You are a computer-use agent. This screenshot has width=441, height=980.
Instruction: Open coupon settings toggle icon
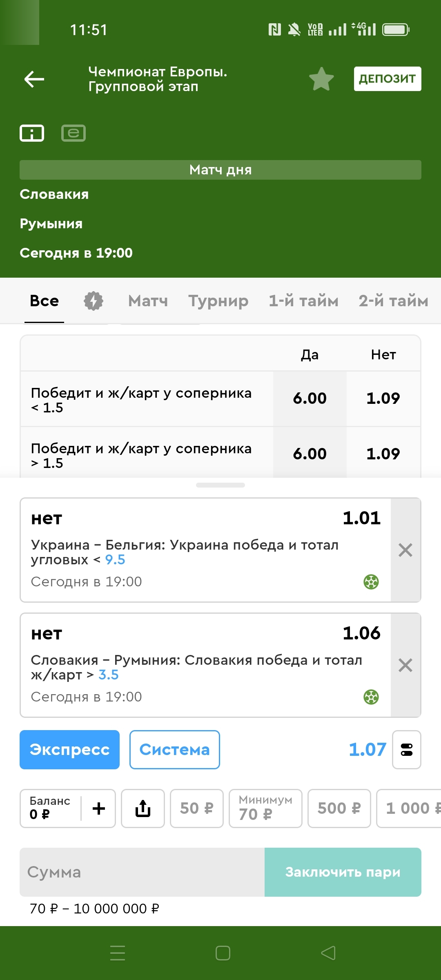407,750
